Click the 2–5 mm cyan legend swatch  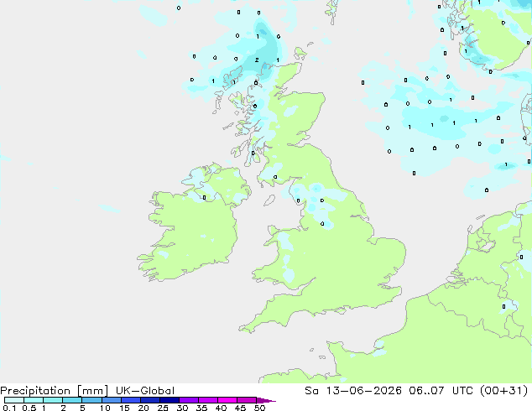72,400
